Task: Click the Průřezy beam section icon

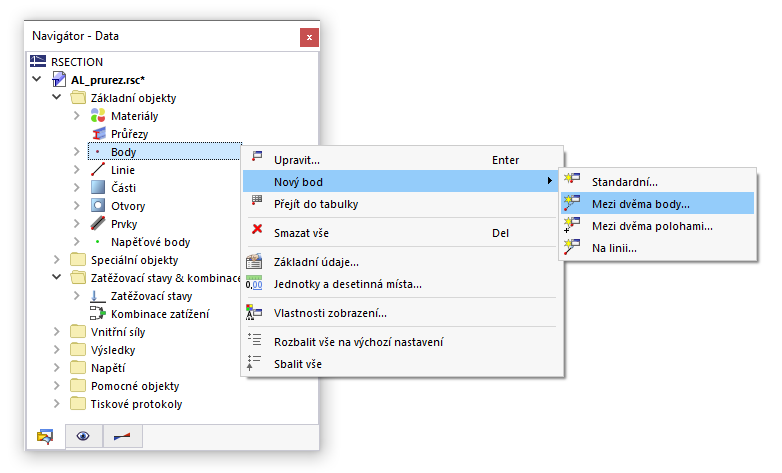Action: pos(98,133)
